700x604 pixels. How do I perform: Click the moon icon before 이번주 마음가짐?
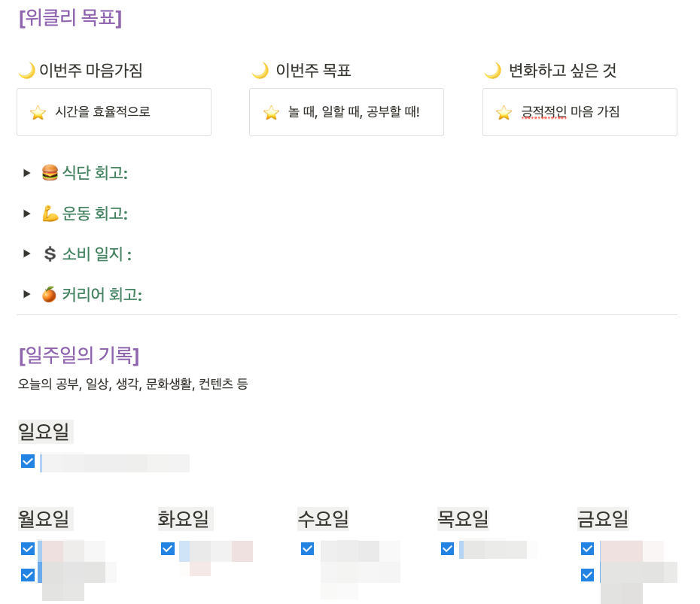tap(26, 71)
